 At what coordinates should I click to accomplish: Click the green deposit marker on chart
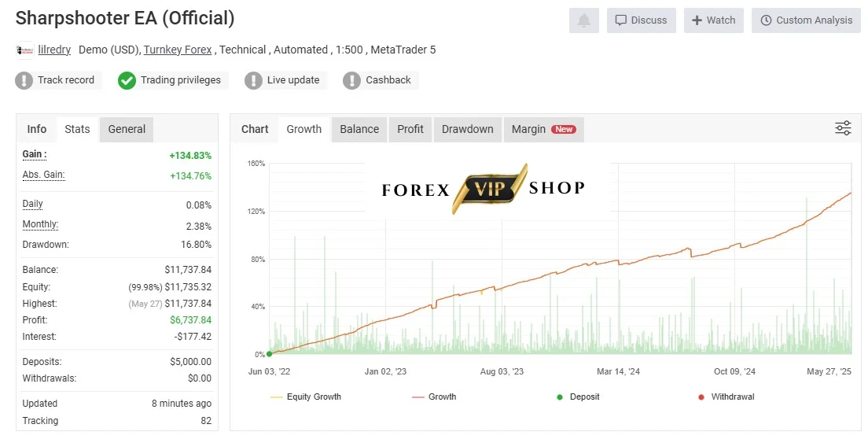coord(269,354)
